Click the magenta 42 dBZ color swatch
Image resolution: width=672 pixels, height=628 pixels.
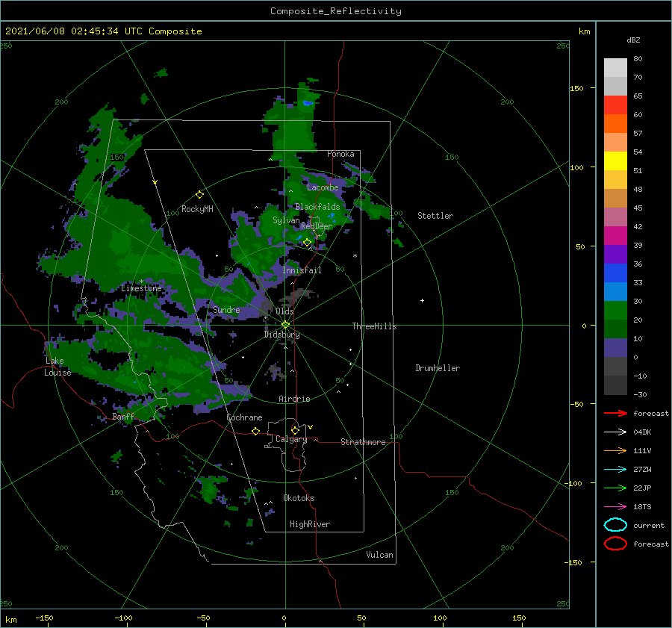pyautogui.click(x=615, y=236)
